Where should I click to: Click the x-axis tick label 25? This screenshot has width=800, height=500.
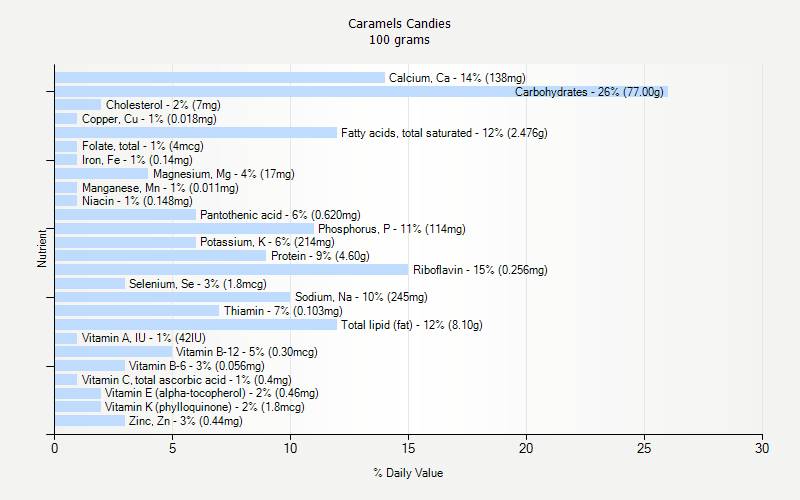pos(644,448)
